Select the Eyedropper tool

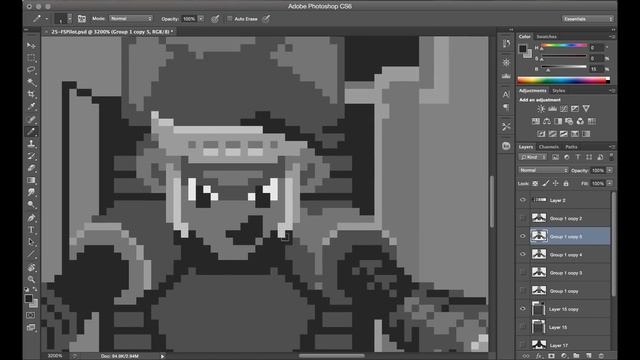click(31, 107)
